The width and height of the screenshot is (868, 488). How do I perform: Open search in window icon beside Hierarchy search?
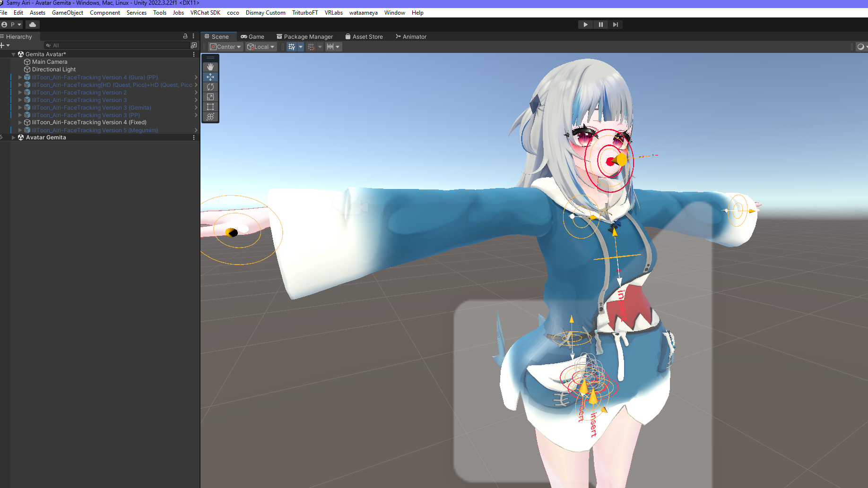(x=194, y=45)
